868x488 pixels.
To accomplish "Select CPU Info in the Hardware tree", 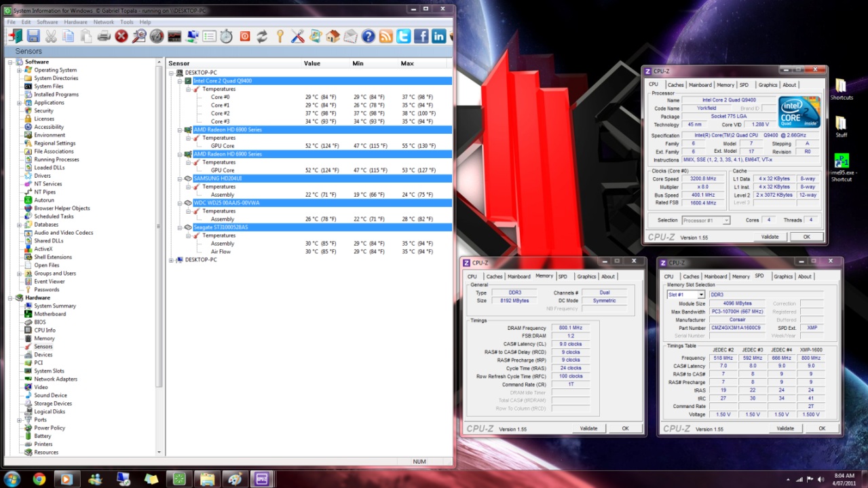I will [x=45, y=331].
